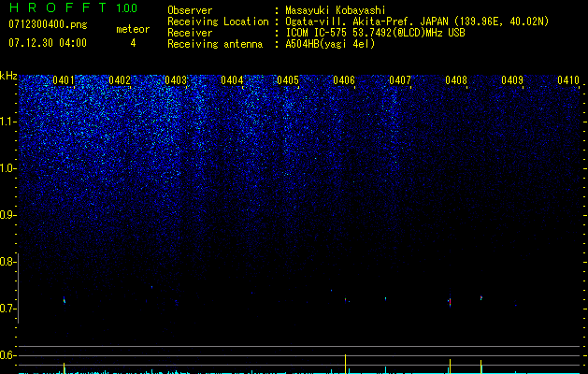This screenshot has height=374, width=588.
Task: Click the Receiving antenna field label
Action: pos(215,44)
